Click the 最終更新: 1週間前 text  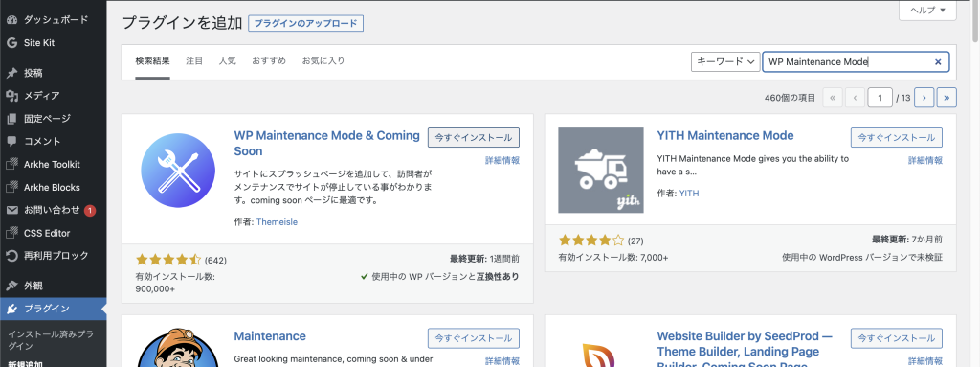click(x=483, y=258)
